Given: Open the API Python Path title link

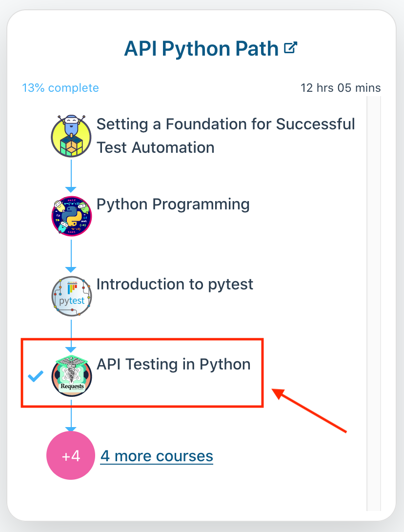Looking at the screenshot, I should pyautogui.click(x=202, y=48).
